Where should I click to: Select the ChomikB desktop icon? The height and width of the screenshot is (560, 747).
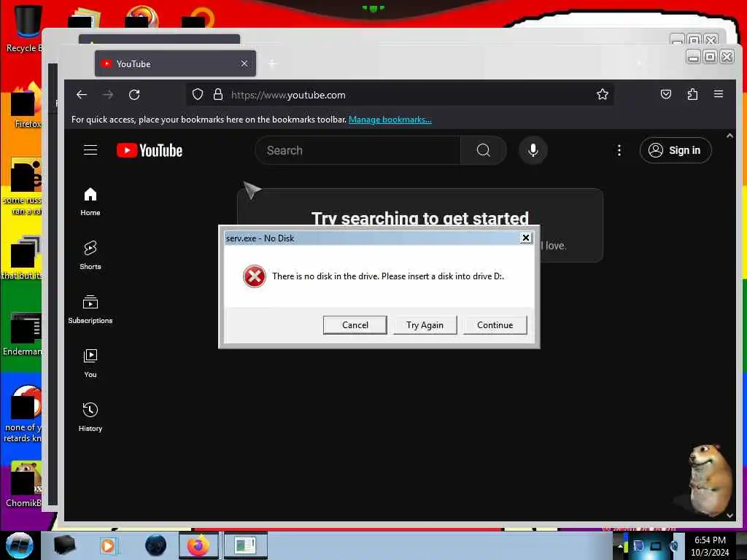coord(23,484)
